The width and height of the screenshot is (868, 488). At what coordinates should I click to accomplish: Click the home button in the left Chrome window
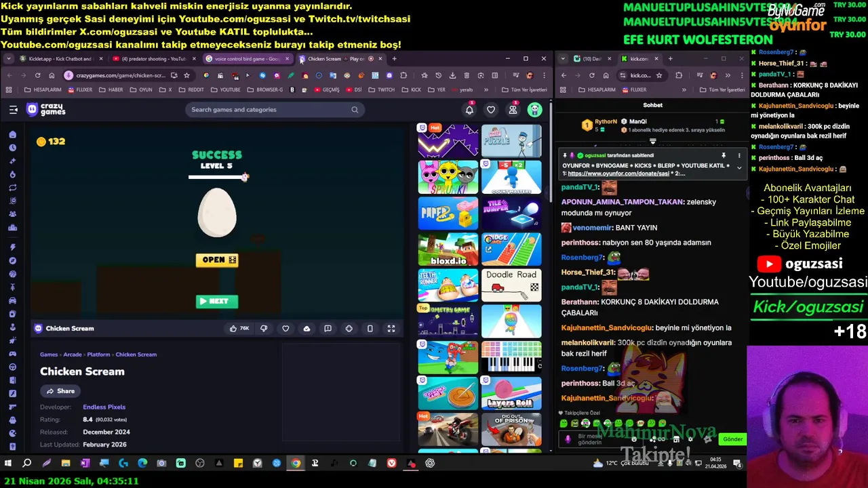pyautogui.click(x=52, y=75)
